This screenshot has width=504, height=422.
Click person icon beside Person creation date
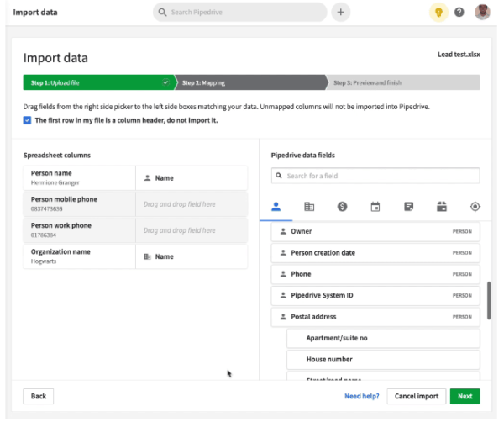pyautogui.click(x=283, y=253)
